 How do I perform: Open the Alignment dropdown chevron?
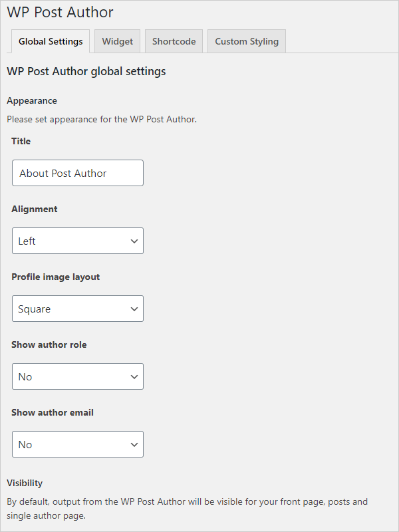click(135, 241)
